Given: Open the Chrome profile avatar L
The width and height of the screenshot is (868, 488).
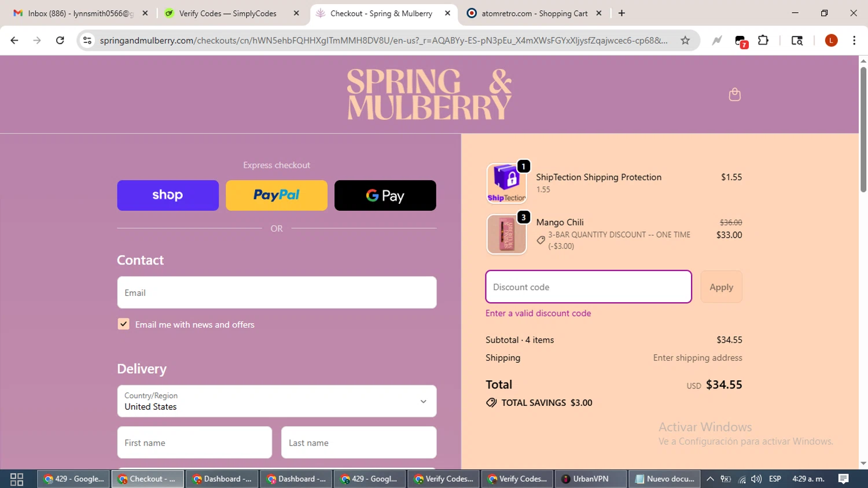Looking at the screenshot, I should 831,40.
